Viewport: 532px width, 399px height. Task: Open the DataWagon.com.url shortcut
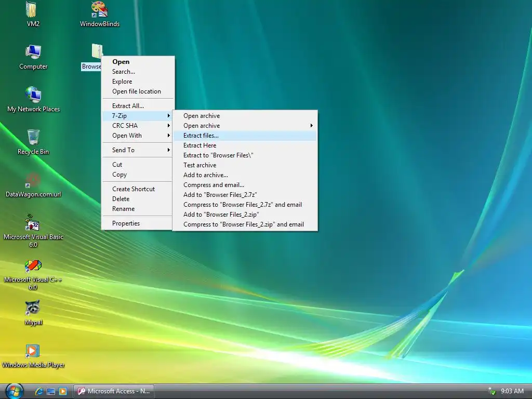(33, 184)
